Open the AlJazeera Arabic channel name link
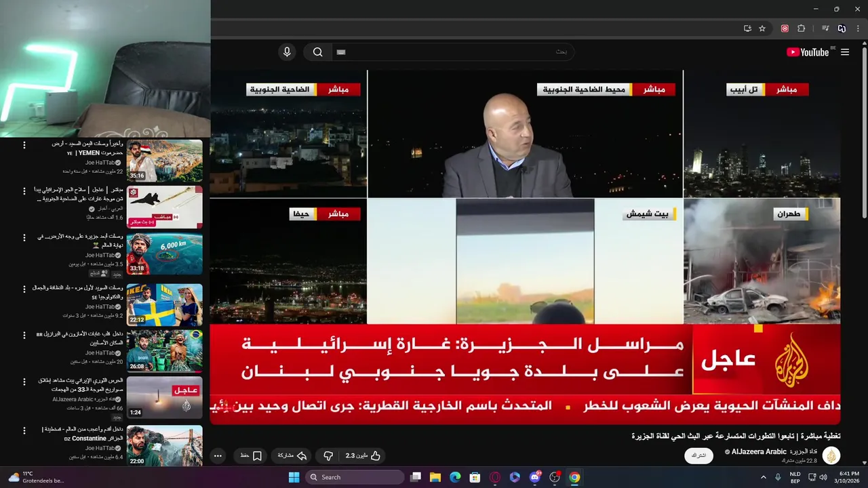Screen dimensions: 868x488 [774, 451]
